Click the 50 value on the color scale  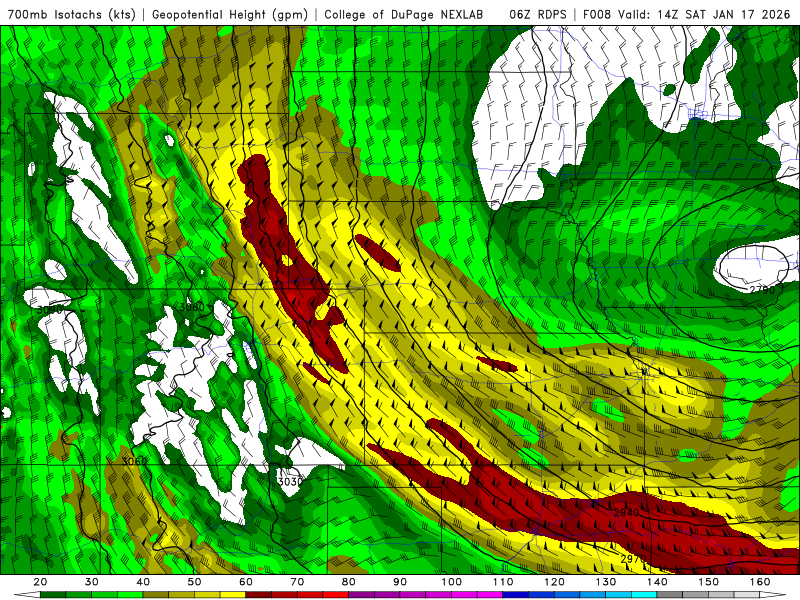194,582
